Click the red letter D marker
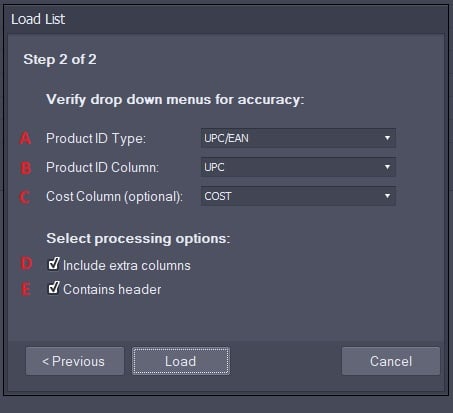The height and width of the screenshot is (413, 453). pyautogui.click(x=26, y=263)
